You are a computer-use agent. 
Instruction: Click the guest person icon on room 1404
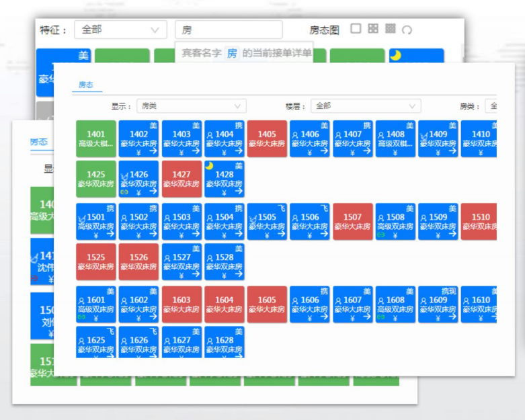click(209, 134)
